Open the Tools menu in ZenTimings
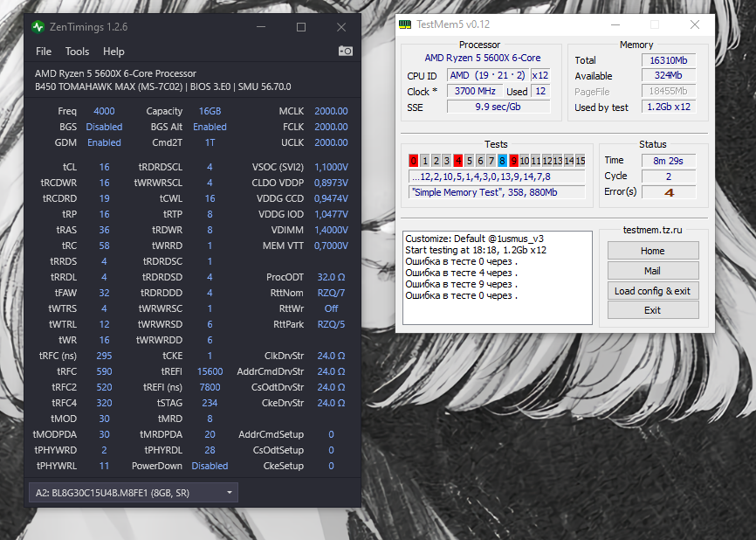 point(77,52)
